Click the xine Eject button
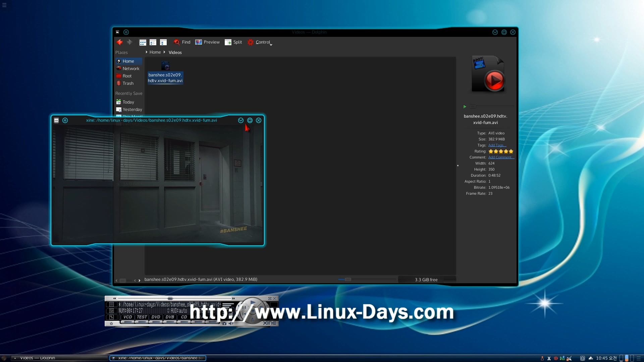Viewport: 644px width, 362px height. click(x=253, y=319)
